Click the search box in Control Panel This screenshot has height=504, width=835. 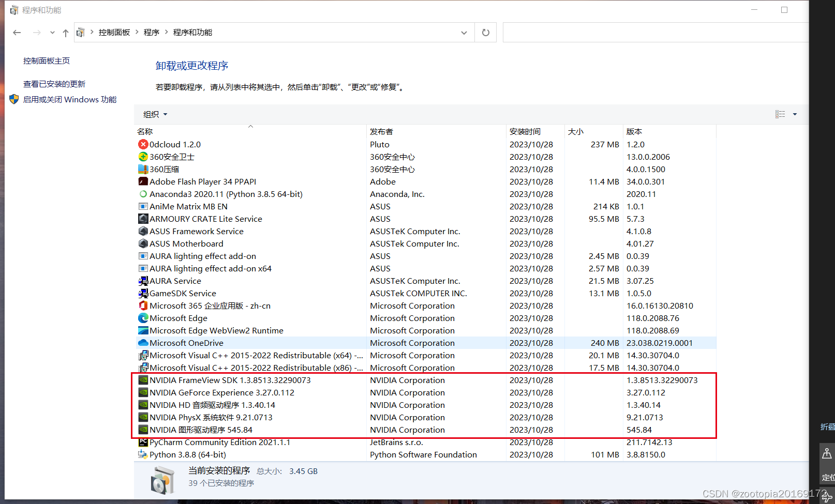[x=655, y=33]
